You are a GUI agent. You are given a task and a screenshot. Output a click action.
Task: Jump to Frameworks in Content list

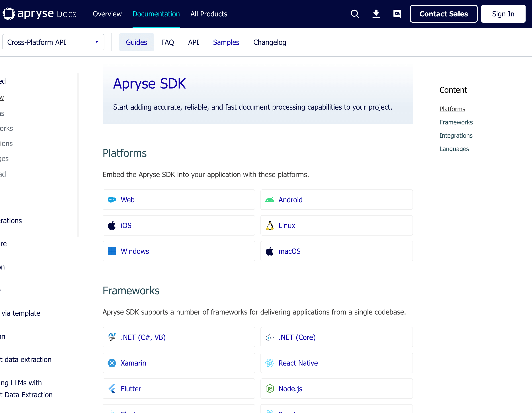click(x=456, y=122)
